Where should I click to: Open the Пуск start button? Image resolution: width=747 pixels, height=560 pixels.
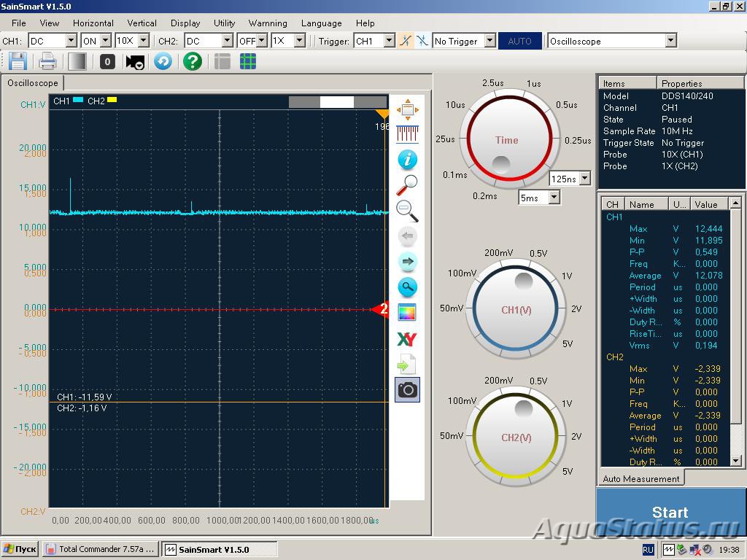click(x=20, y=549)
